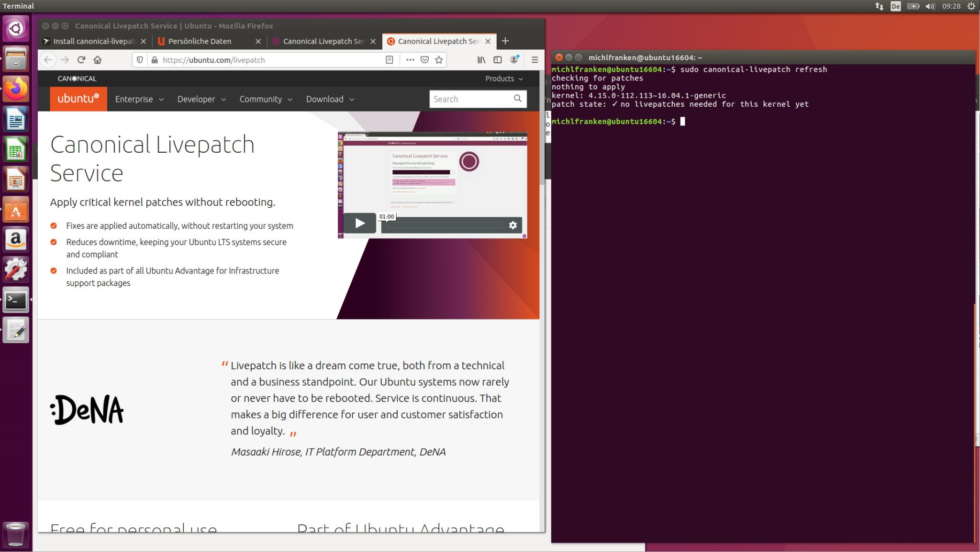
Task: Open the Firefox hamburger menu
Action: (x=535, y=60)
